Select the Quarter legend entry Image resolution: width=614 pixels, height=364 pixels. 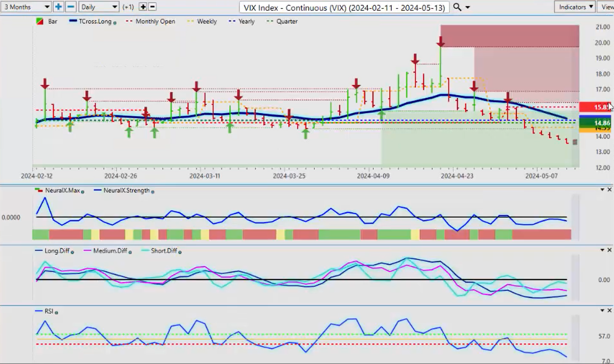(x=287, y=21)
